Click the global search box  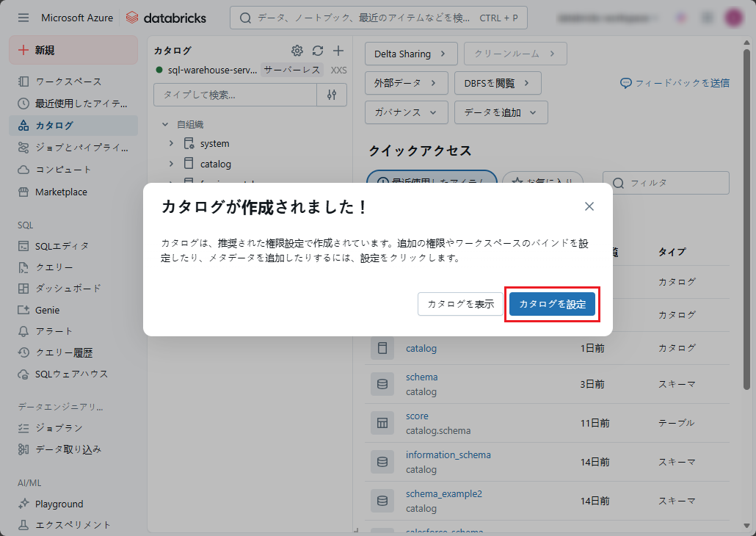coord(379,18)
